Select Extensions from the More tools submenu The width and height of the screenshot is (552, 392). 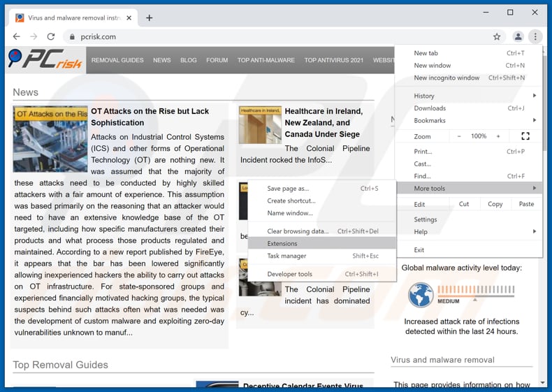[282, 243]
